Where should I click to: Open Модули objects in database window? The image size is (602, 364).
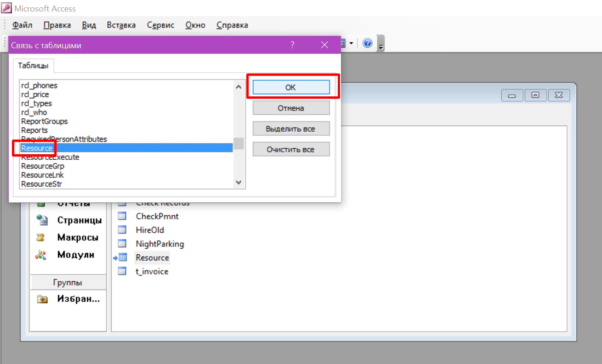[x=66, y=255]
